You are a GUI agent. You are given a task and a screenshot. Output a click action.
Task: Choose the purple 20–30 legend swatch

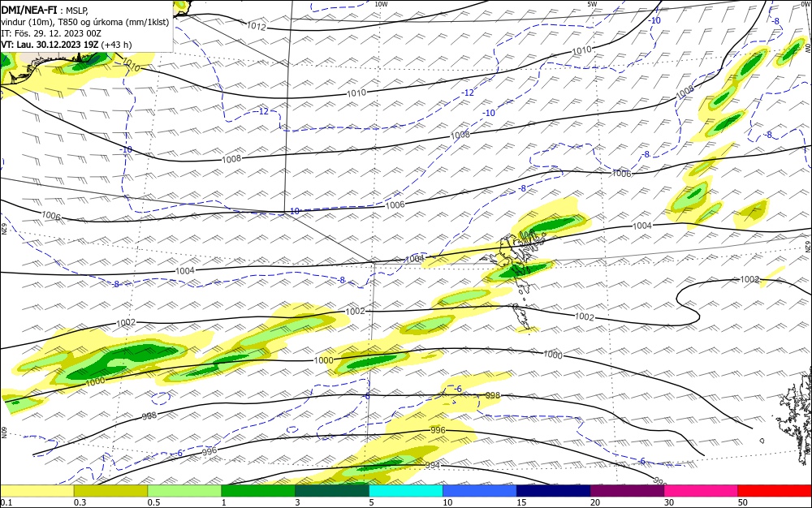point(627,491)
